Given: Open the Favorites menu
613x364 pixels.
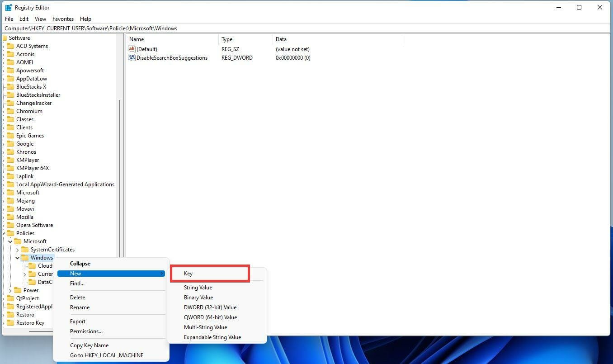Looking at the screenshot, I should (x=63, y=19).
